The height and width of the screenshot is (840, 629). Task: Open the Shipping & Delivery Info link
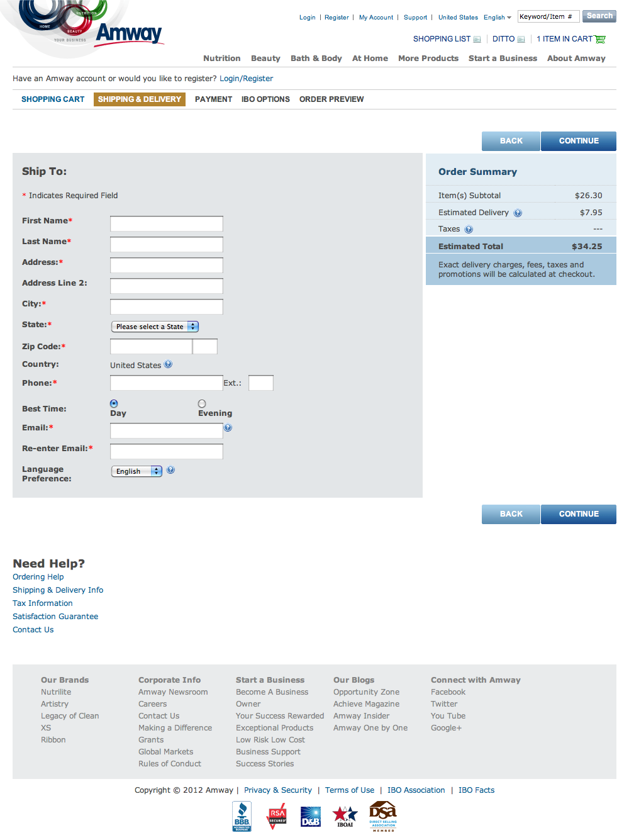57,590
